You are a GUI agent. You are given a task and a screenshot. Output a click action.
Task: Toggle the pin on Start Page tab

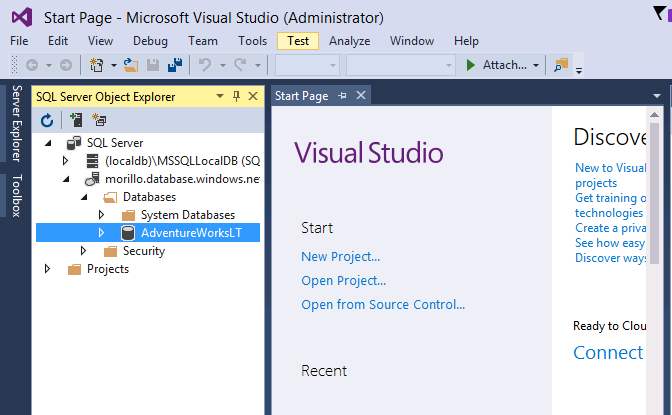pos(342,96)
